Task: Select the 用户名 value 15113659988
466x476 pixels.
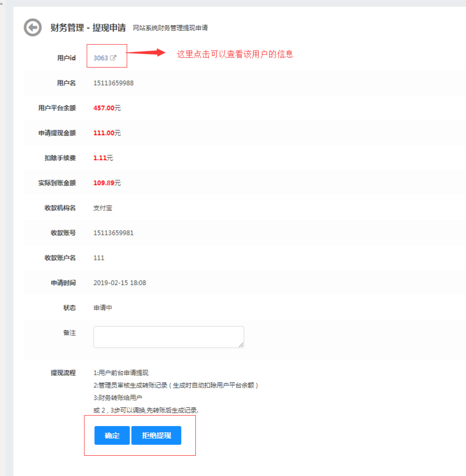Action: point(113,83)
